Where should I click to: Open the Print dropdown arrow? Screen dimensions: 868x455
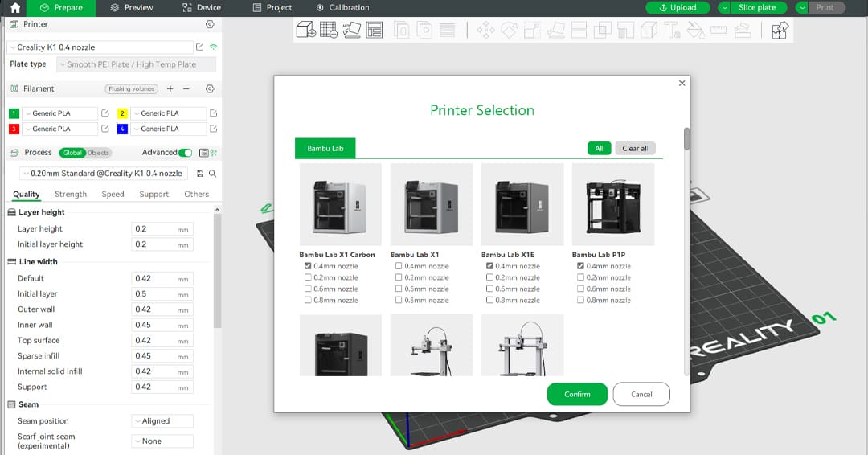click(802, 8)
